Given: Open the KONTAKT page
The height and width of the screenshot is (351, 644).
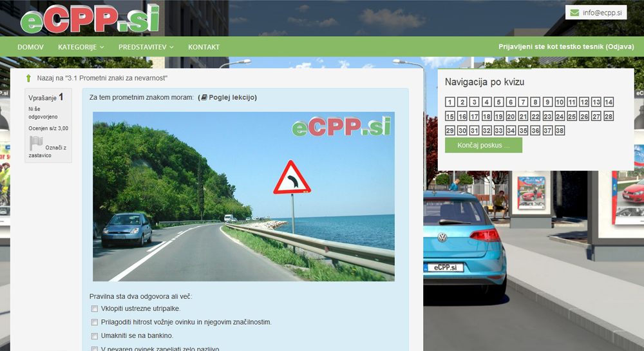Looking at the screenshot, I should click(x=204, y=47).
